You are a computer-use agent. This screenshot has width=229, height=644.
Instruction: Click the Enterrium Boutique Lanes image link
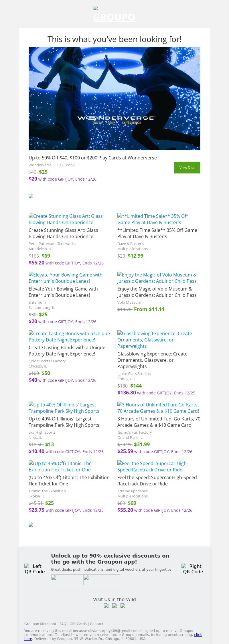66,278
